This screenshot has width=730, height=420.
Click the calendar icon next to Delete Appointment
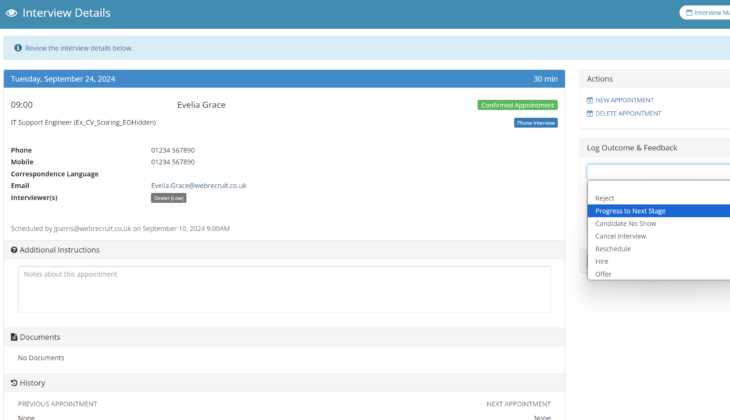click(590, 113)
